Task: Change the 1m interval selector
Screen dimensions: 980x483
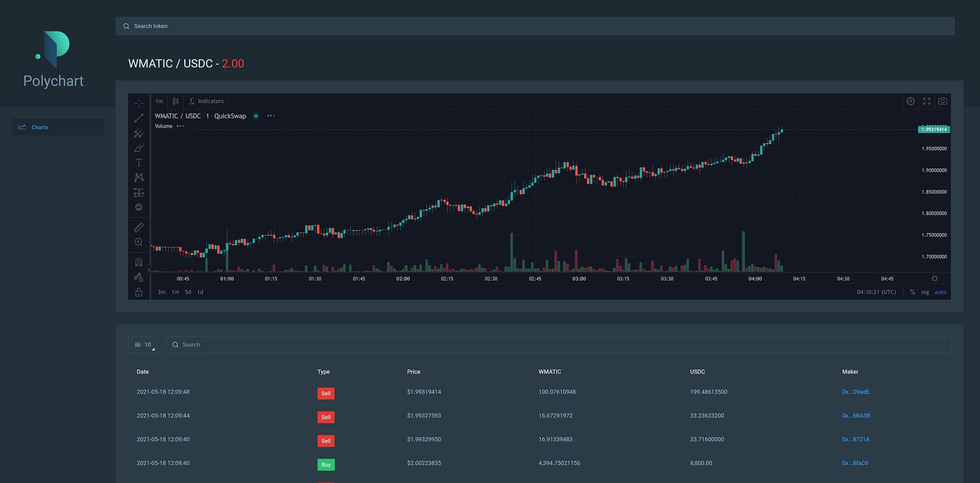Action: [159, 101]
